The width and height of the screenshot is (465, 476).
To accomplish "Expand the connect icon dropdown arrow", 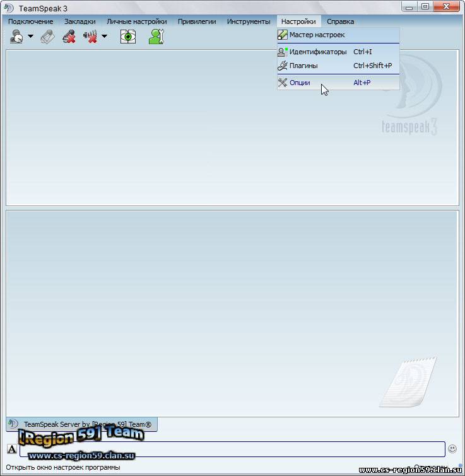I will click(x=31, y=36).
